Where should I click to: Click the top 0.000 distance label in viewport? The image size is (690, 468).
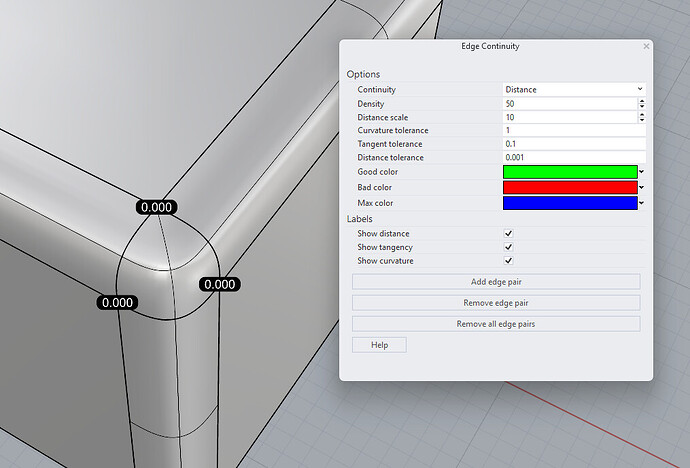[157, 207]
